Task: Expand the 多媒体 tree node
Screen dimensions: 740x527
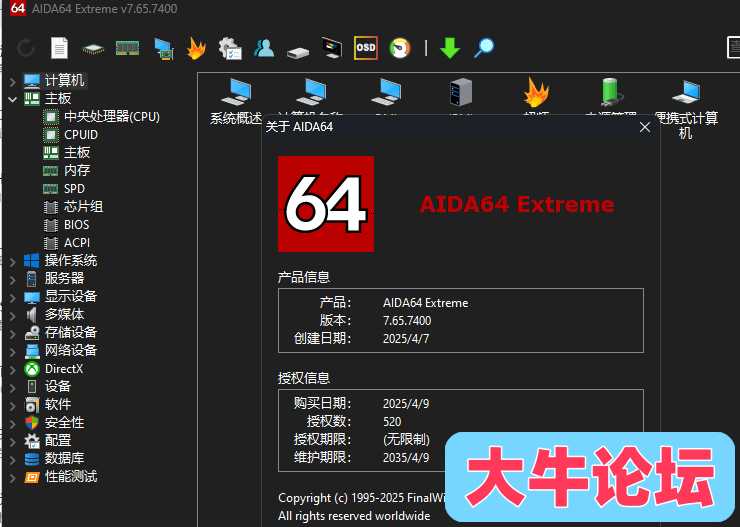Action: click(x=13, y=315)
